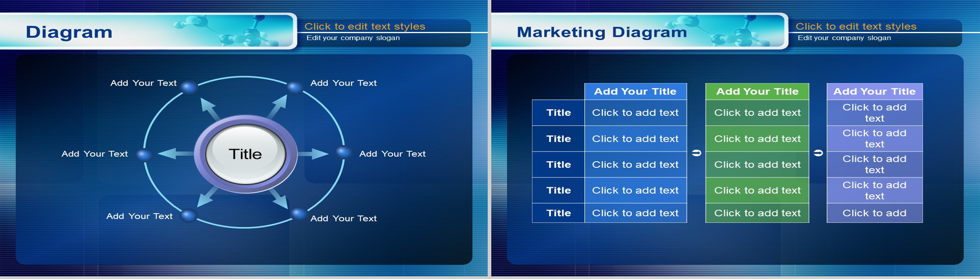This screenshot has height=279, width=980.
Task: Click the arrow pointing down-right from the Title button
Action: [280, 199]
